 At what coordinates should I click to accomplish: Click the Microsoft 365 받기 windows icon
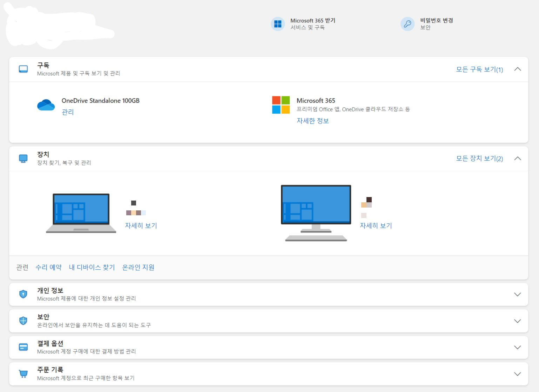[278, 24]
